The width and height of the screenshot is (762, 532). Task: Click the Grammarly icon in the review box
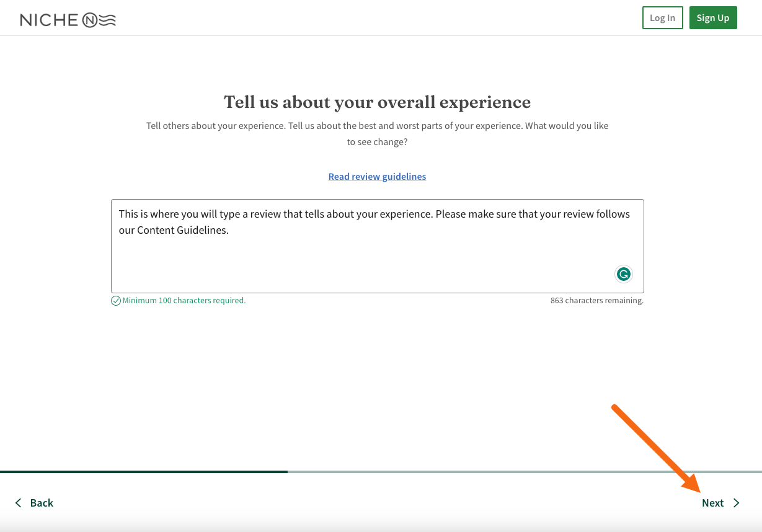[623, 274]
